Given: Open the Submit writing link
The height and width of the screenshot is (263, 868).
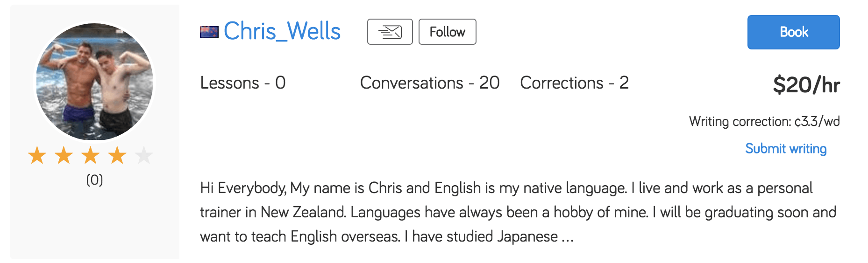Looking at the screenshot, I should (786, 149).
